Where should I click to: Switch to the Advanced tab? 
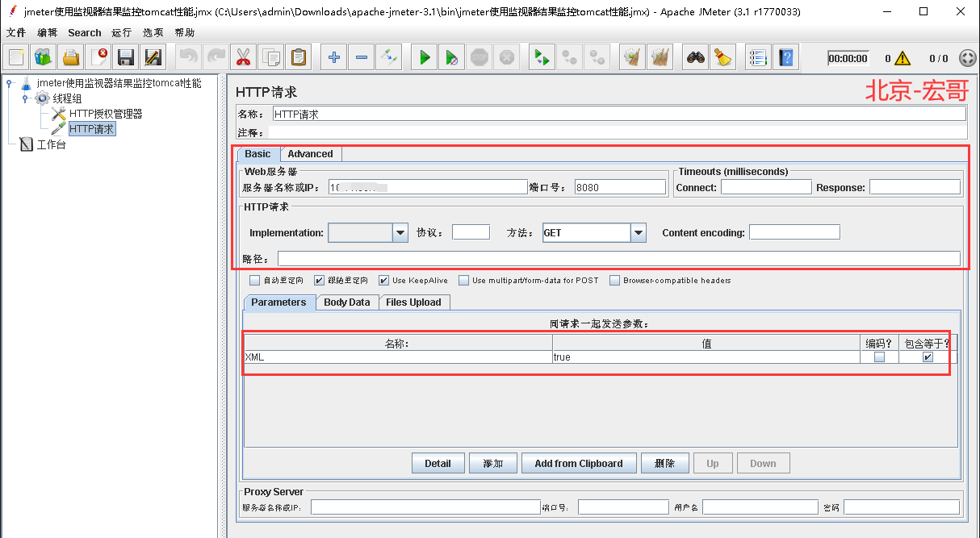click(310, 154)
